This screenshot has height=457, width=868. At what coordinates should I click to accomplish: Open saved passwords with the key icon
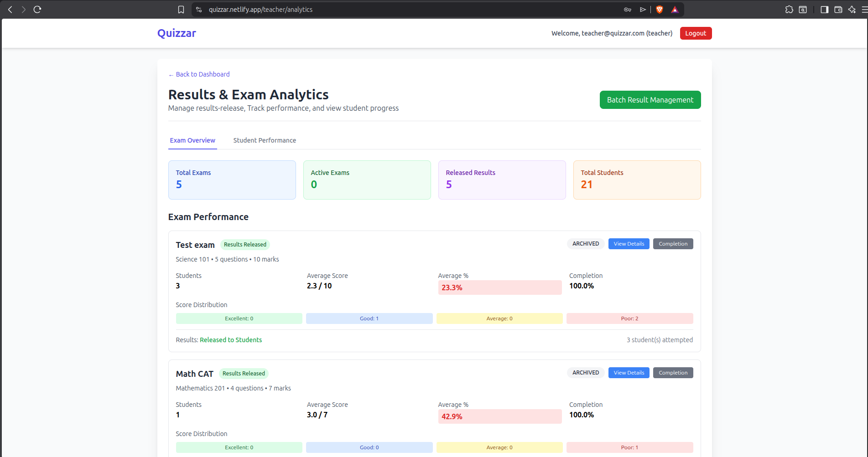click(x=628, y=9)
